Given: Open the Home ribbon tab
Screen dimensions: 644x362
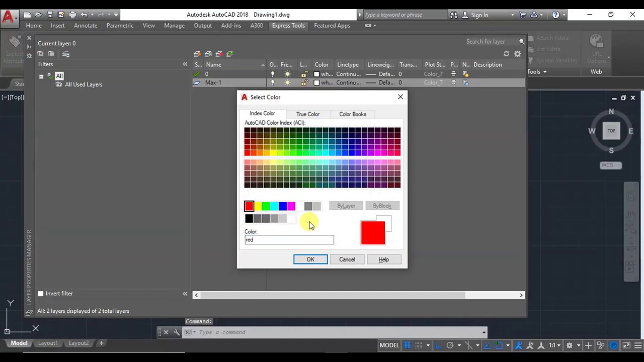Looking at the screenshot, I should coord(34,26).
